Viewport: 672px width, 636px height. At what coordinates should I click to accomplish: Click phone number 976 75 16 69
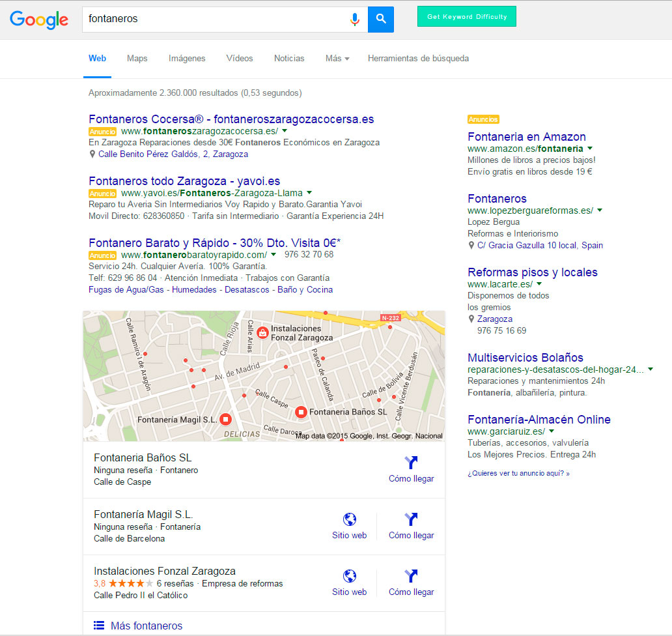tap(502, 330)
